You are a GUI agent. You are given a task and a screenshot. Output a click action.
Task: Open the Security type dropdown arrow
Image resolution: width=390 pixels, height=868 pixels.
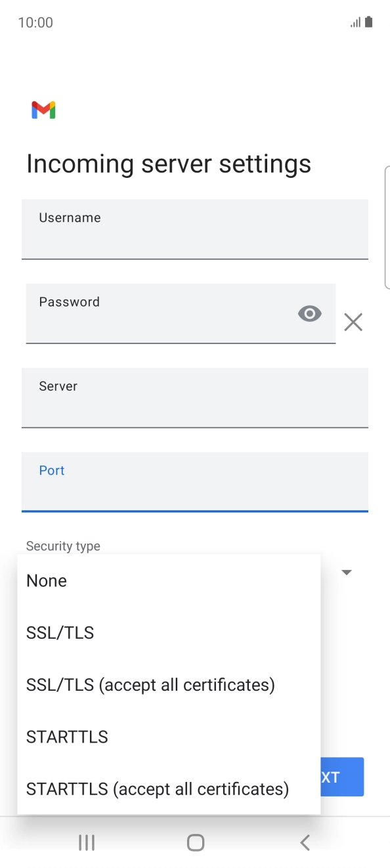(346, 572)
